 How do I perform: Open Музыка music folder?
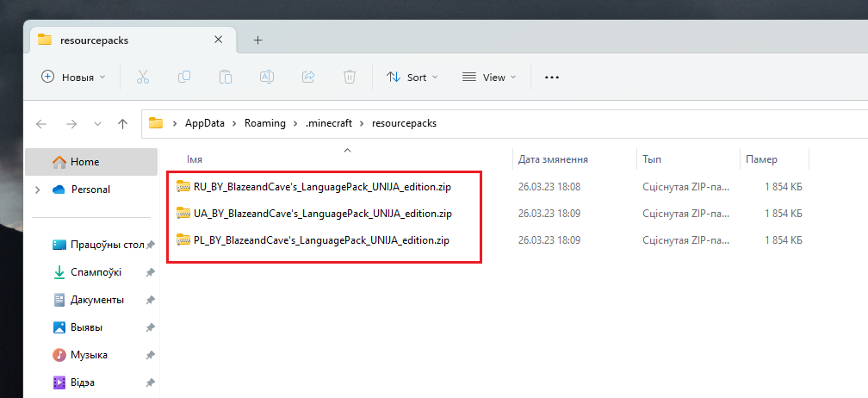91,355
